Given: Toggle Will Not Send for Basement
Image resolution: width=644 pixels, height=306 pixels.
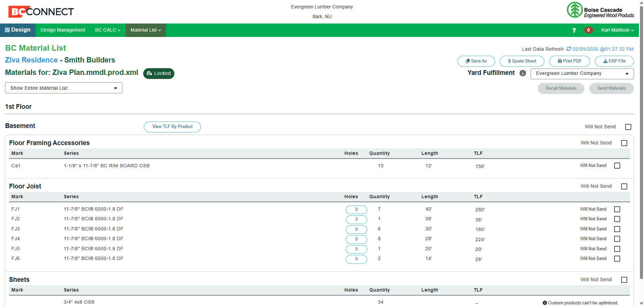Looking at the screenshot, I should pos(628,127).
